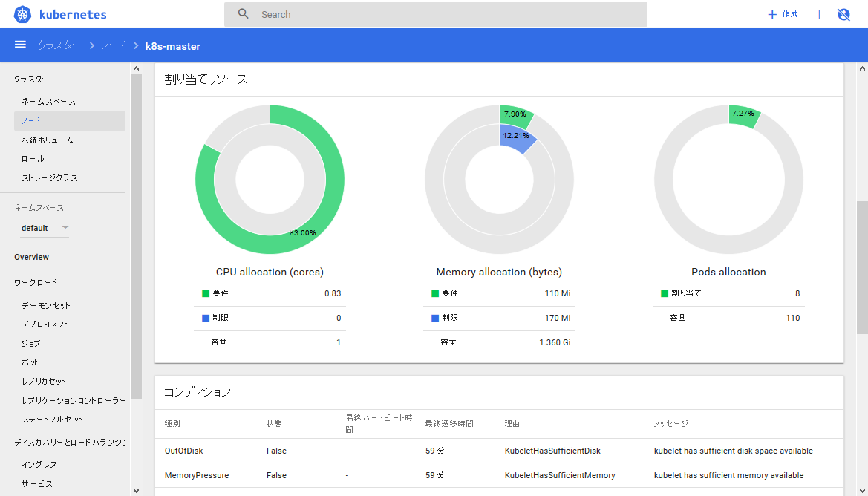Click the 作成 create button
Viewport: 868px width, 496px height.
click(x=783, y=14)
